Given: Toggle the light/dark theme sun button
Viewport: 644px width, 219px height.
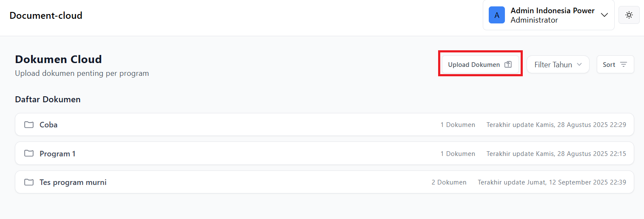Looking at the screenshot, I should pyautogui.click(x=629, y=15).
